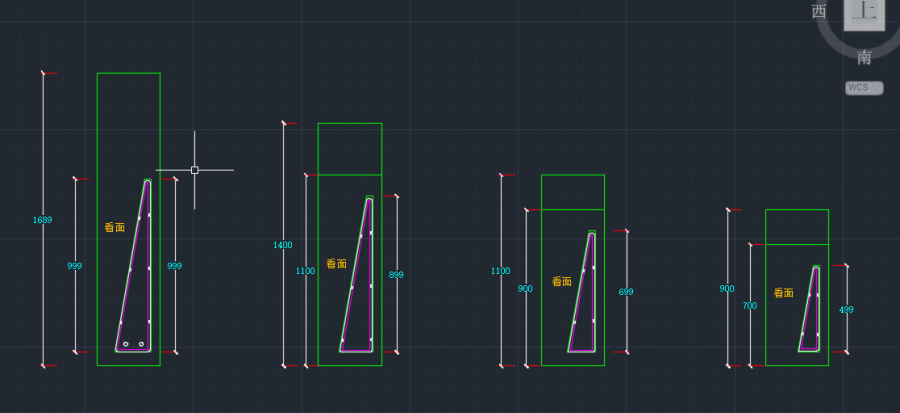Image resolution: width=900 pixels, height=413 pixels.
Task: Click the two bolt holes in first triangle
Action: 134,344
